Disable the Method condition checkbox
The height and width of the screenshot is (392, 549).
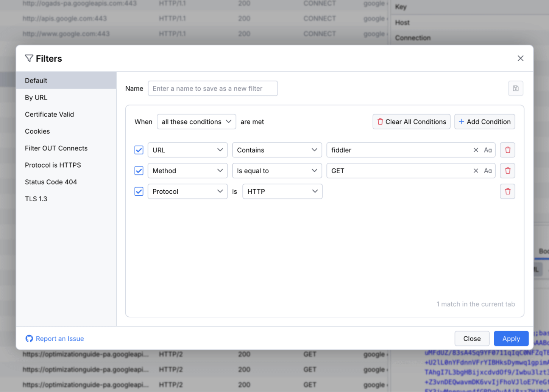coord(139,171)
